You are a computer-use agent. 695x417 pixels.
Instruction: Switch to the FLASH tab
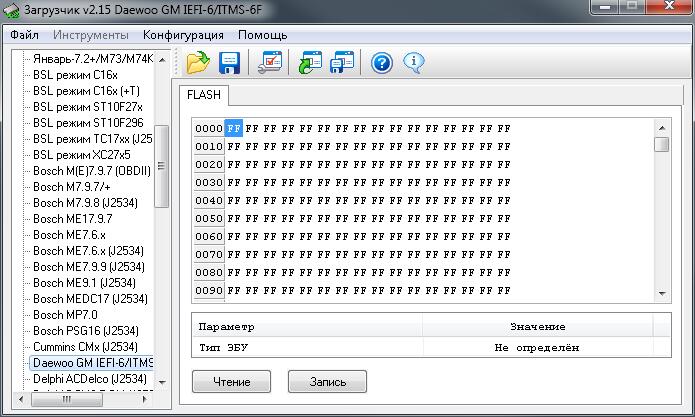pyautogui.click(x=204, y=95)
